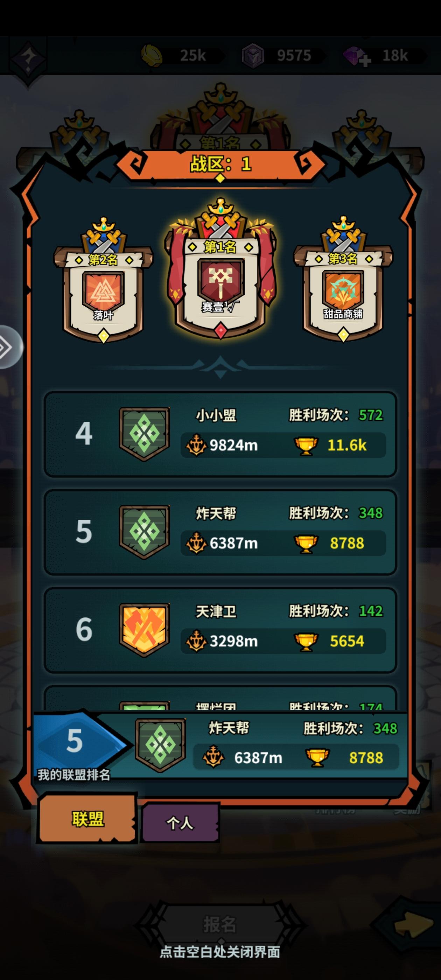Tap the top-left back diamond icon
441x980 pixels.
pyautogui.click(x=27, y=59)
